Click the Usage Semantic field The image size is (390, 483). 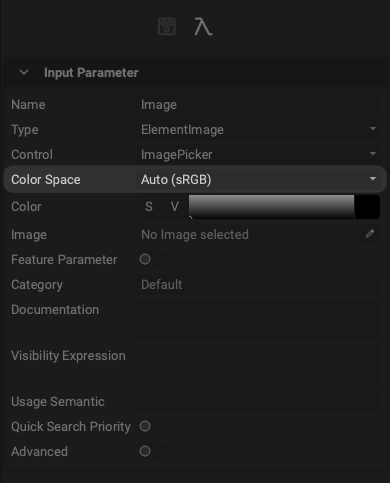pyautogui.click(x=258, y=402)
